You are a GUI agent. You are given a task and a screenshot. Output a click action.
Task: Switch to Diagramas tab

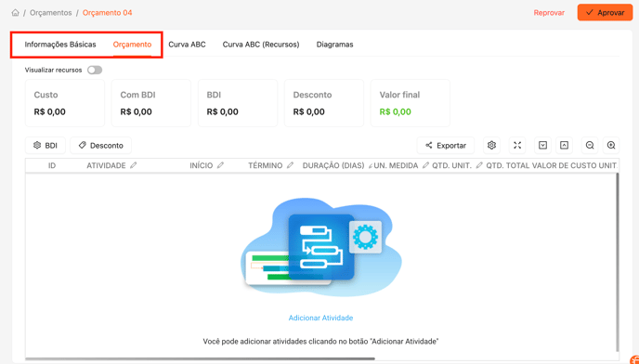pos(334,45)
